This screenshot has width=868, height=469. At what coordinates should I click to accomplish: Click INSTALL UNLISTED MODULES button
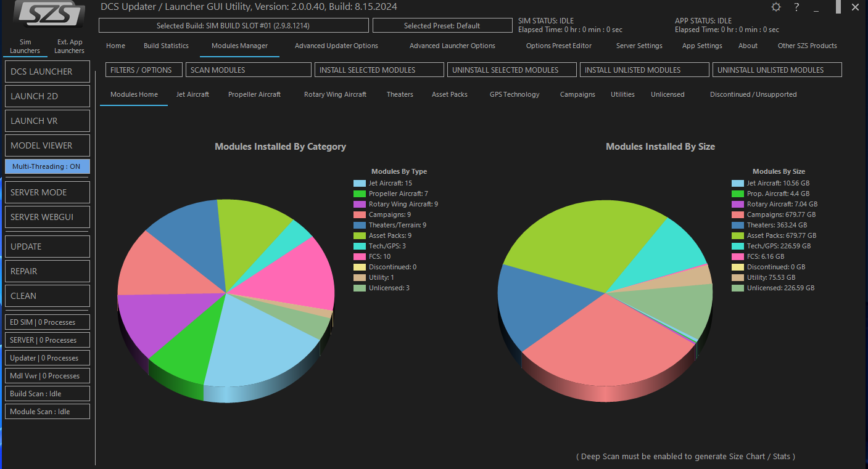pos(645,70)
